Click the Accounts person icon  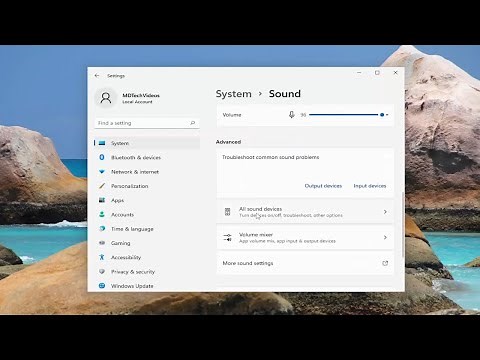point(102,214)
